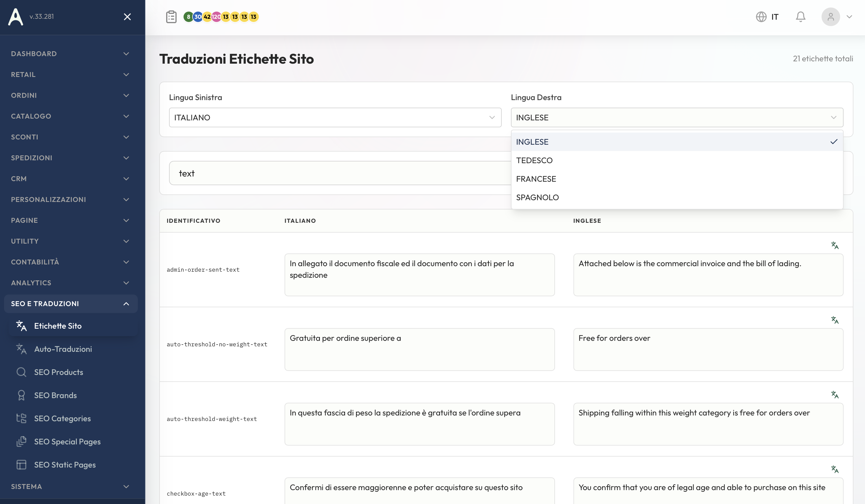The image size is (865, 504).
Task: Click the IDENTIFICATIVO column header
Action: click(193, 220)
